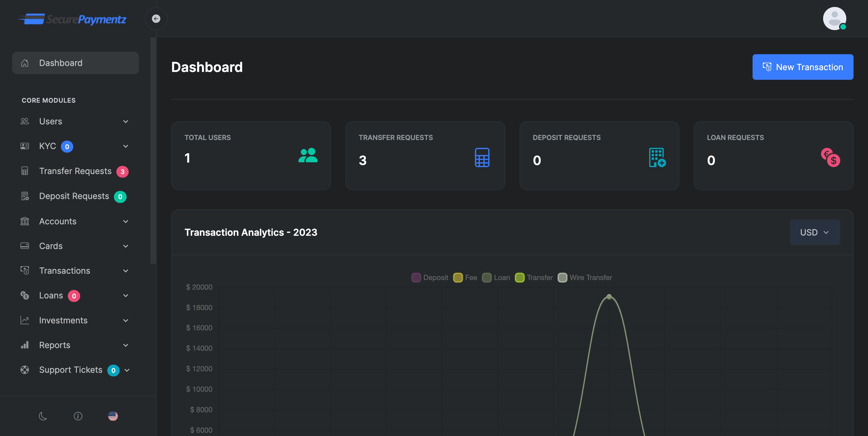Click the "CORE MODULES" section label
The height and width of the screenshot is (436, 868).
coord(49,100)
